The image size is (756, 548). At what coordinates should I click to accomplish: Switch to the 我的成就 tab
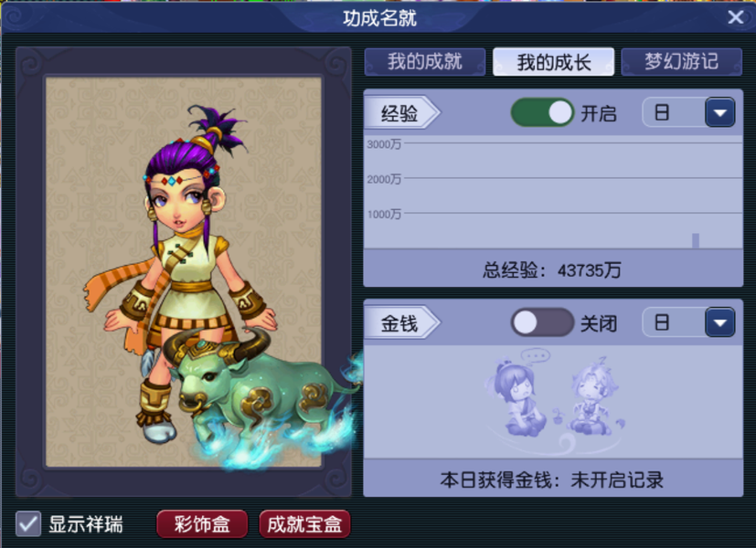coord(425,61)
